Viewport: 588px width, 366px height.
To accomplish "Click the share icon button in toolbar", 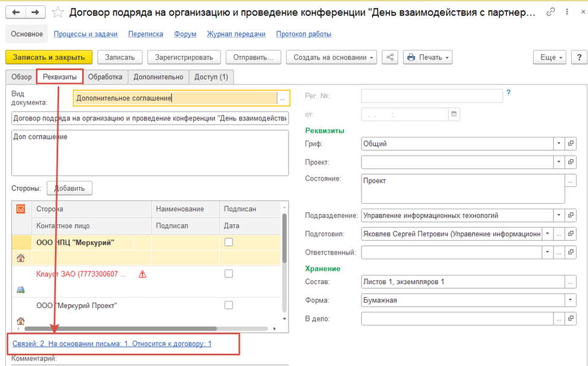I will (390, 57).
